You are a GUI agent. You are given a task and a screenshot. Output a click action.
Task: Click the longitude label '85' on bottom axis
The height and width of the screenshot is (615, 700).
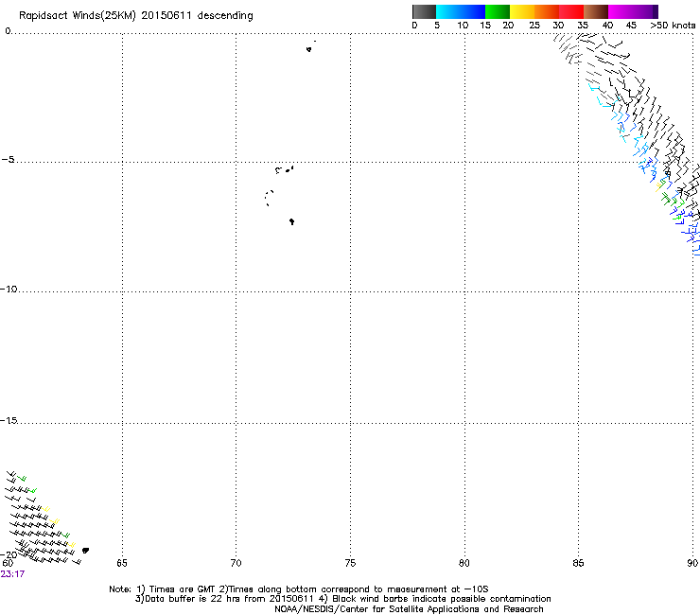578,563
